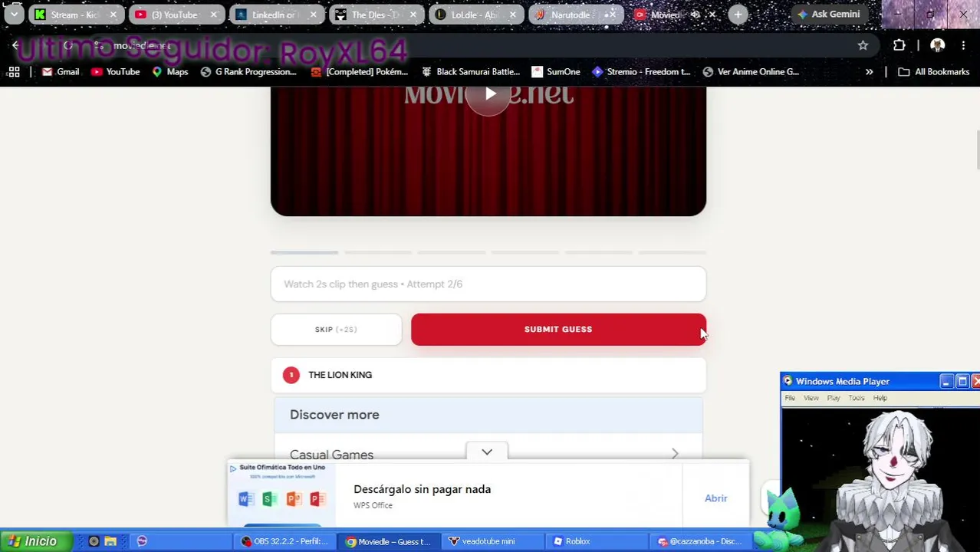Open All Bookmarks folder
980x552 pixels.
pyautogui.click(x=933, y=72)
